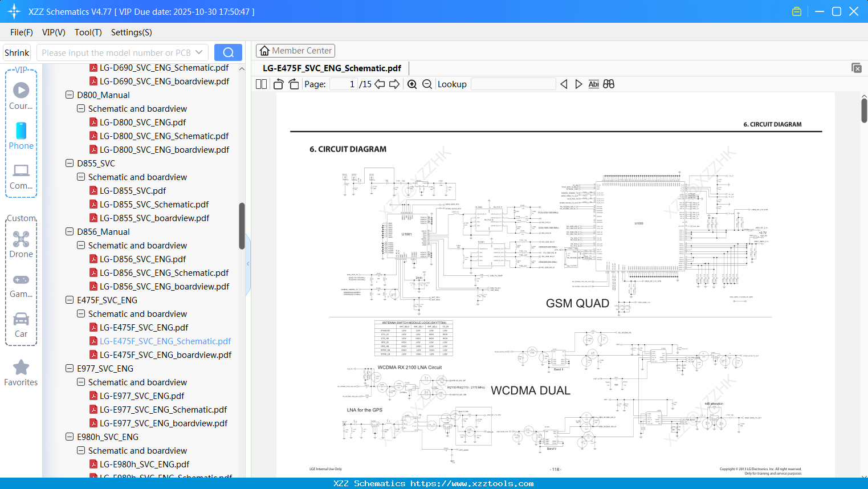Open the model number dropdown arrow

[198, 52]
